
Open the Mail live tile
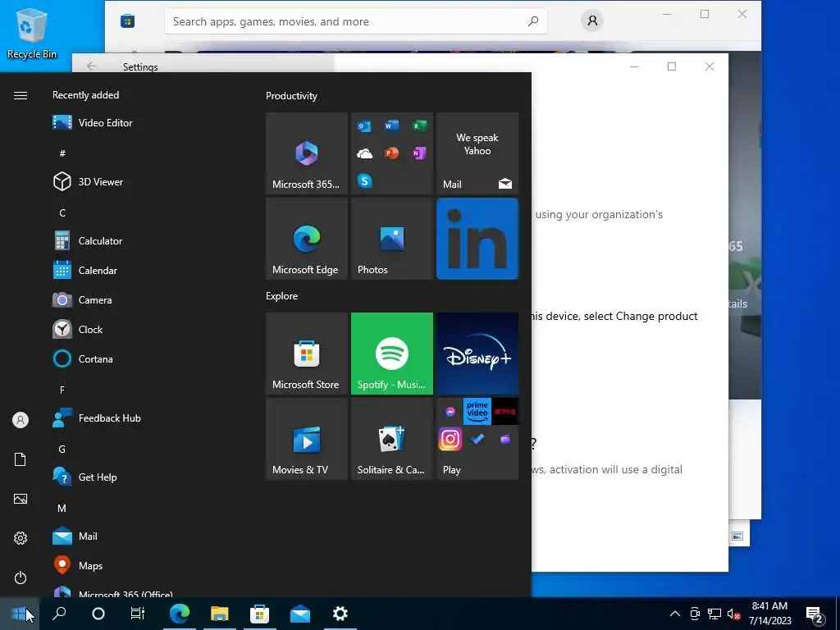[x=477, y=153]
